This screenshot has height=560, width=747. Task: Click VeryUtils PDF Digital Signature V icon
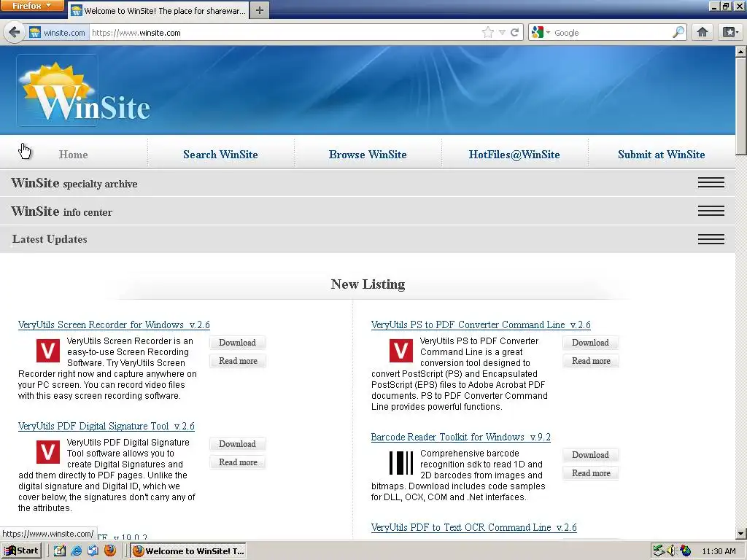pyautogui.click(x=48, y=452)
